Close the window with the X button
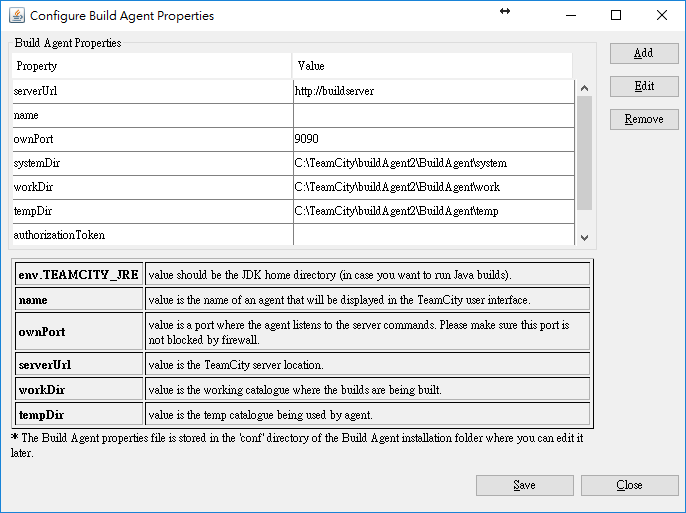The image size is (686, 513). click(662, 15)
